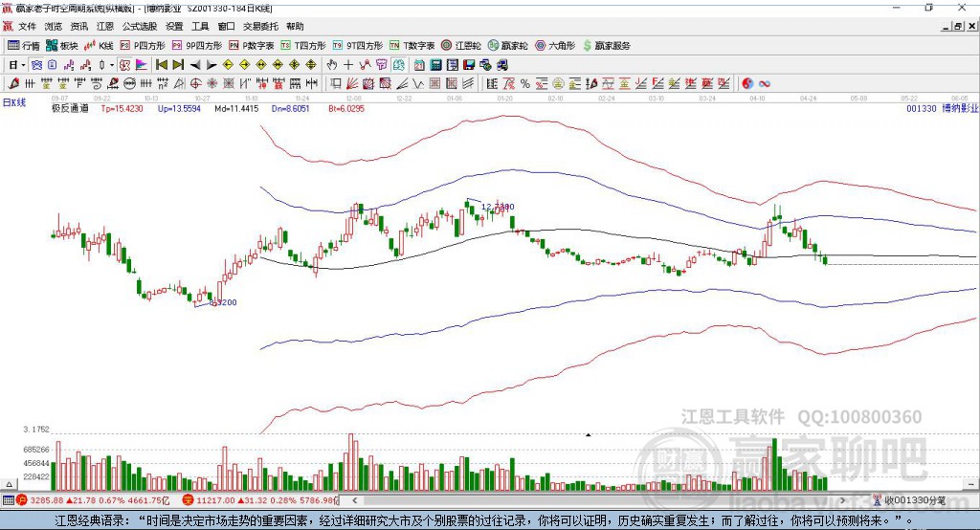The width and height of the screenshot is (980, 530).
Task: Open the 江恩 menu
Action: pos(105,26)
